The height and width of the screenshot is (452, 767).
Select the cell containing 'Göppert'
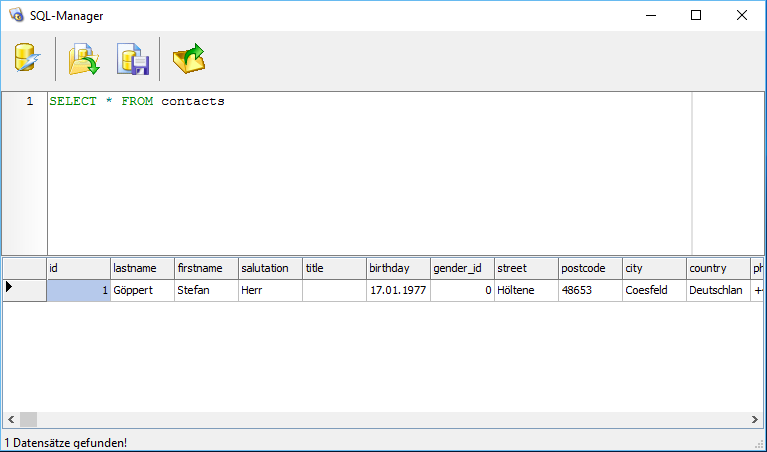click(142, 290)
